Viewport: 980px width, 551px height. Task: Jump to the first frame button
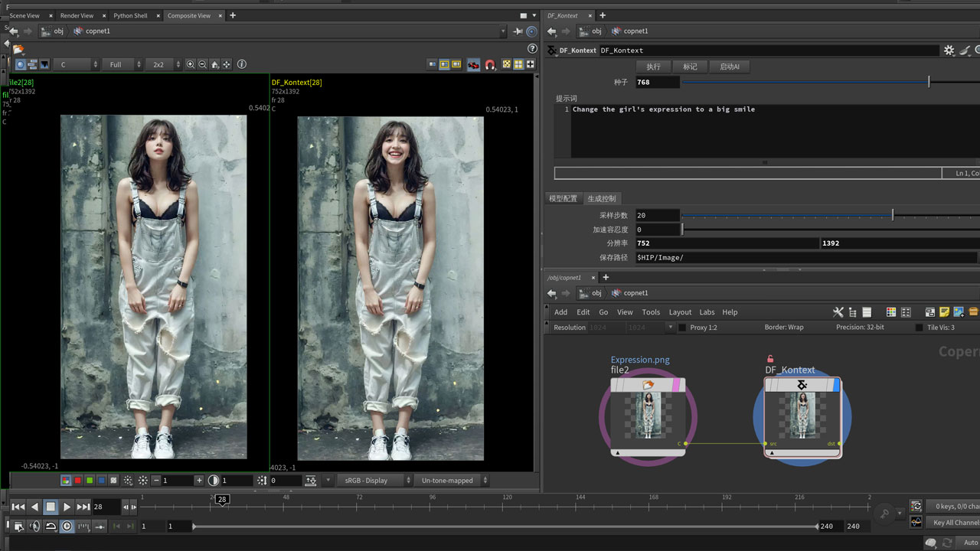pos(18,507)
